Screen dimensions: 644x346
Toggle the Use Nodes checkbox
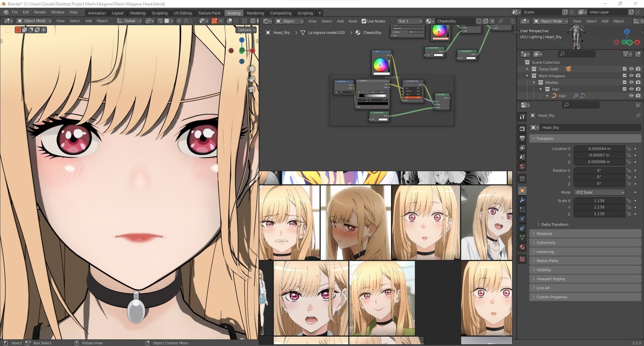[x=364, y=21]
